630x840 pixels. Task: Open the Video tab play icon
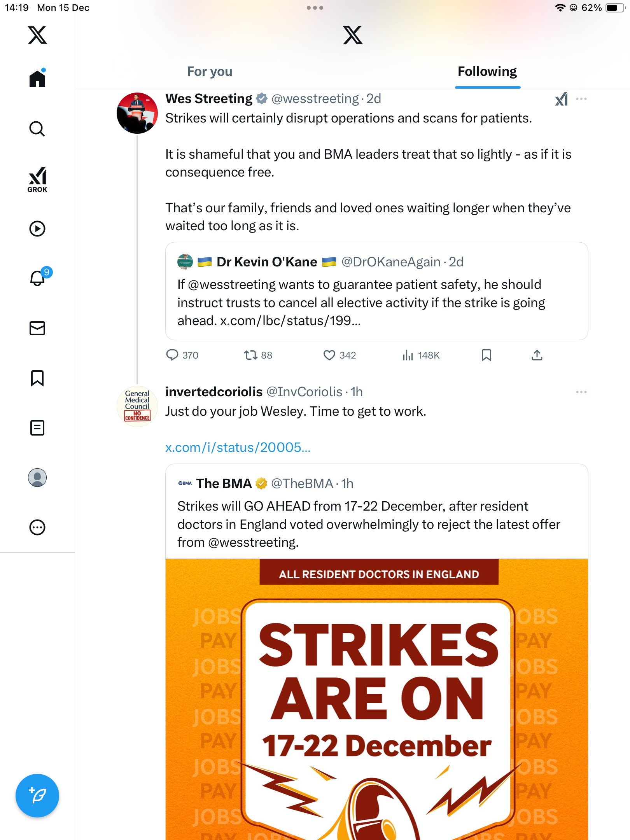pos(37,229)
